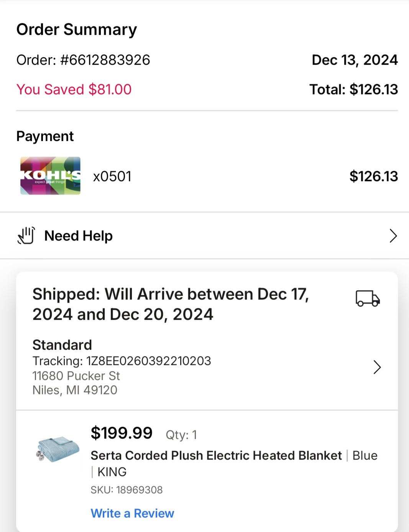
Task: Open the blue heated blanket thumbnail
Action: click(x=58, y=449)
